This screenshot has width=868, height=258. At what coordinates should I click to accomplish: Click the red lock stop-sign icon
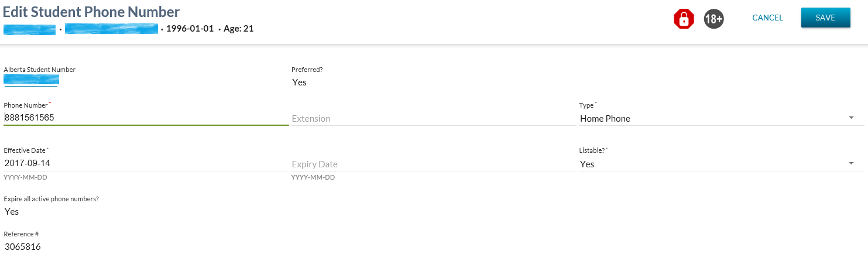[x=683, y=19]
